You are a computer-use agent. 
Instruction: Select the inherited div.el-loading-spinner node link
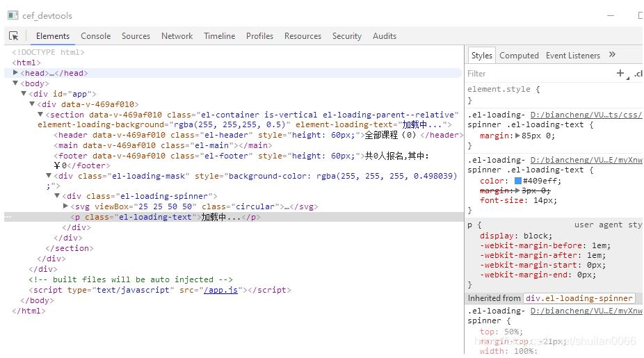click(x=579, y=298)
